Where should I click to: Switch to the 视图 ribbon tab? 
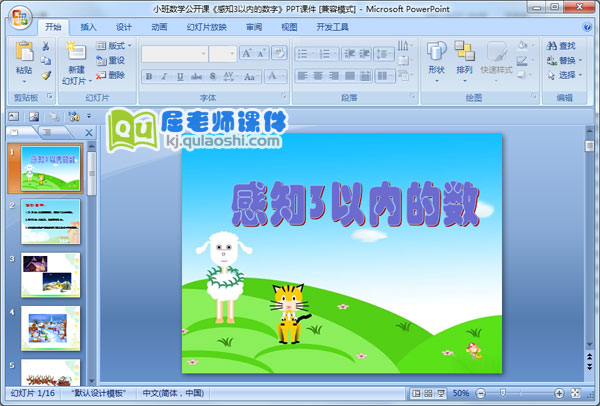(x=289, y=27)
